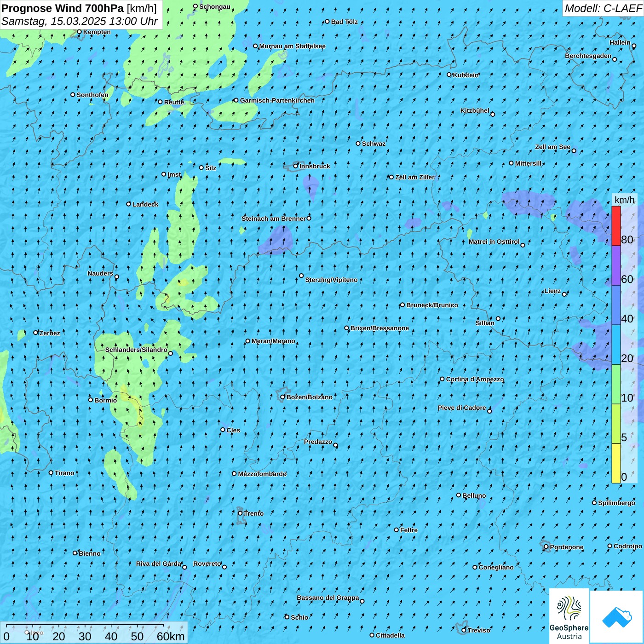Click the '60km' scale bar label
The width and height of the screenshot is (644, 644).
[x=171, y=636]
